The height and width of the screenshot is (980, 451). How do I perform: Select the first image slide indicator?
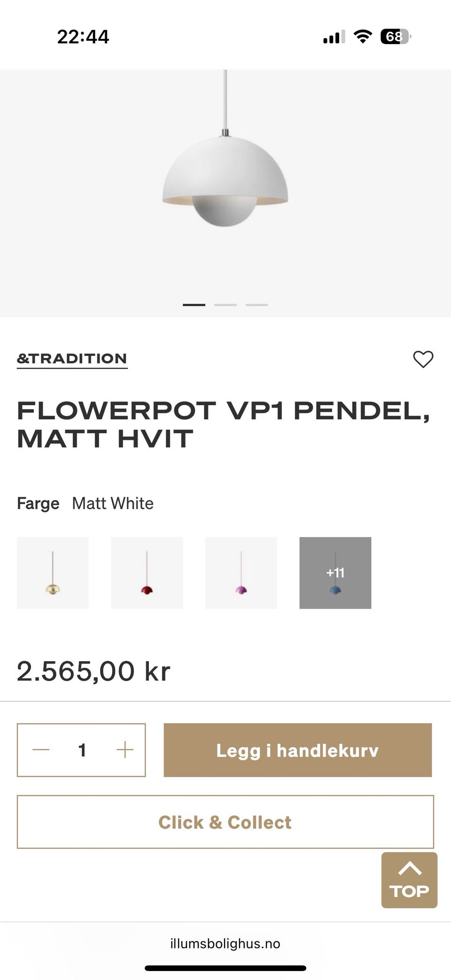194,305
